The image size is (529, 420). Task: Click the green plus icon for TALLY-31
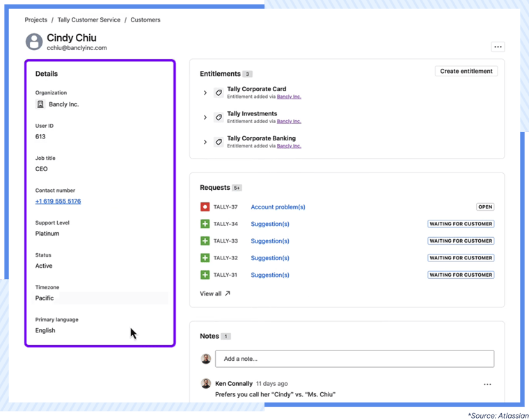click(205, 275)
